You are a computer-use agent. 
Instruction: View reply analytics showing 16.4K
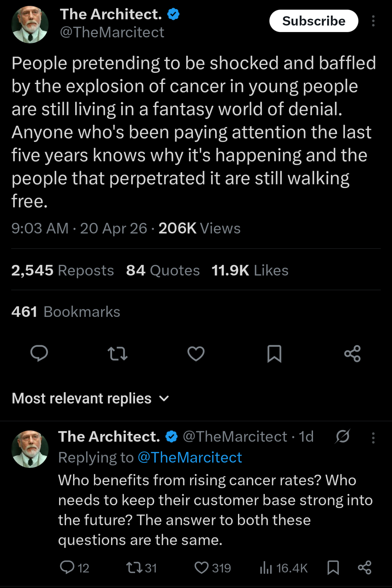click(x=284, y=568)
